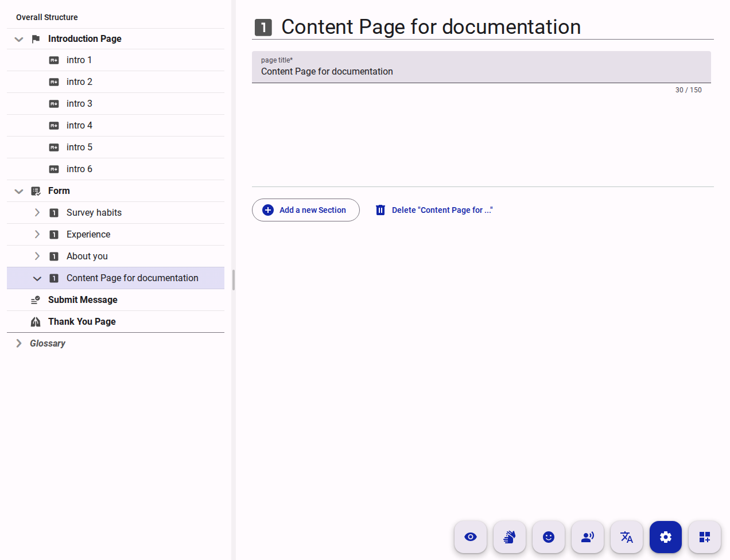Open the sign language tool button
The height and width of the screenshot is (560, 730).
[510, 537]
